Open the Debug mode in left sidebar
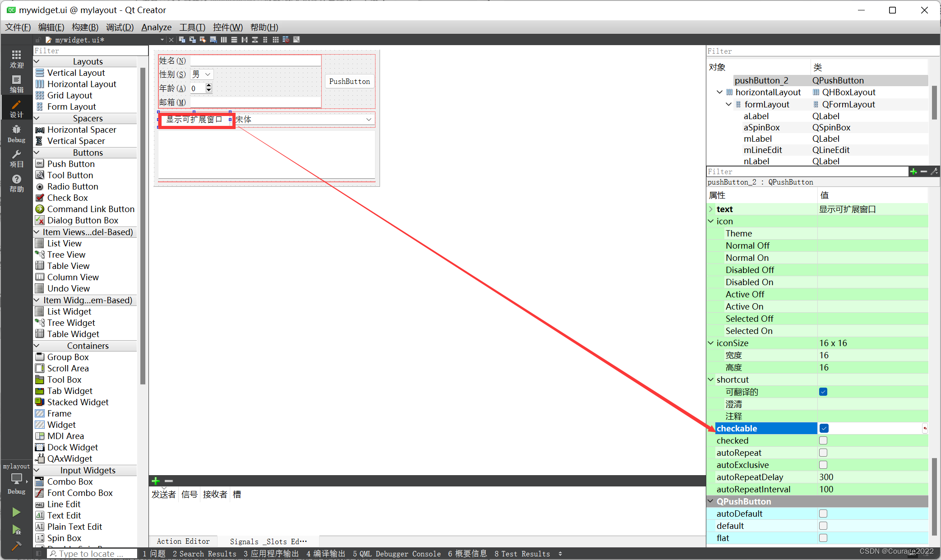The image size is (941, 560). 16,134
